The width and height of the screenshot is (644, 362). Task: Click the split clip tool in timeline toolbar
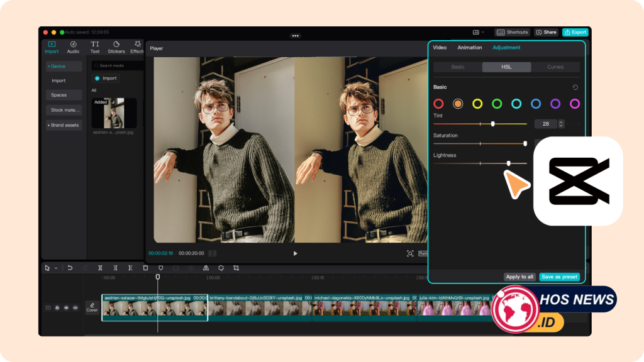pos(100,268)
